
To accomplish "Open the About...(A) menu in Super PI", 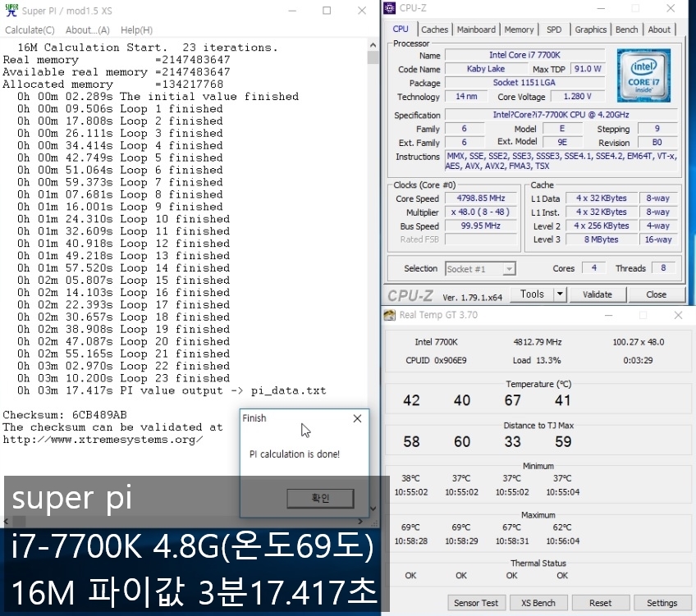I will click(88, 30).
